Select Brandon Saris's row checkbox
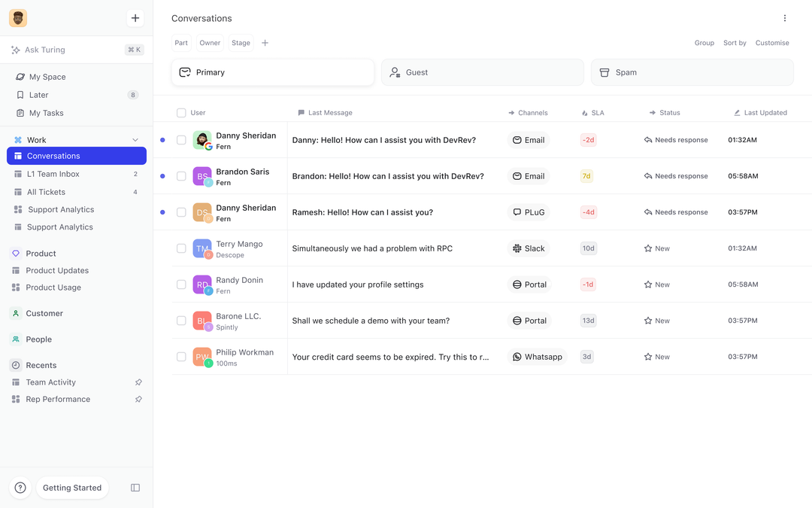The height and width of the screenshot is (508, 812). click(x=181, y=175)
